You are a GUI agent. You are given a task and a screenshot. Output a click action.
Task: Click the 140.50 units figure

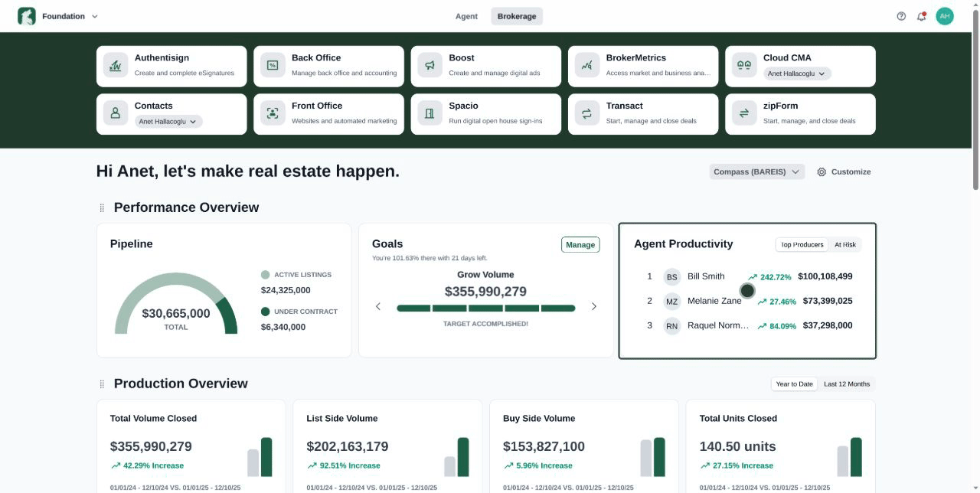tap(737, 446)
